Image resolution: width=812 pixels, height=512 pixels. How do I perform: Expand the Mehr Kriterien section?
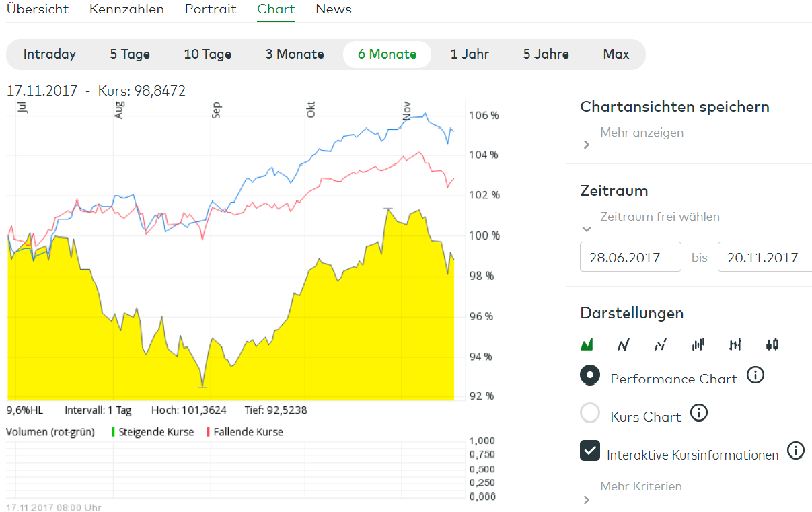[x=640, y=486]
